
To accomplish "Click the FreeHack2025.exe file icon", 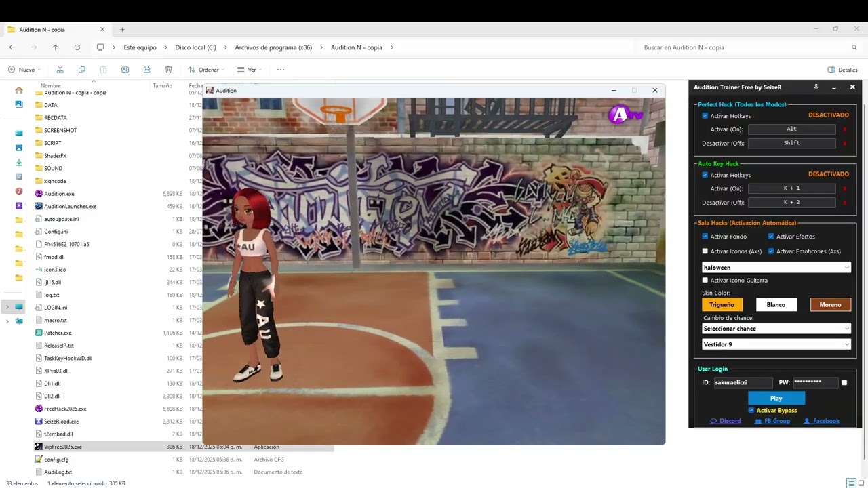I will pos(39,409).
